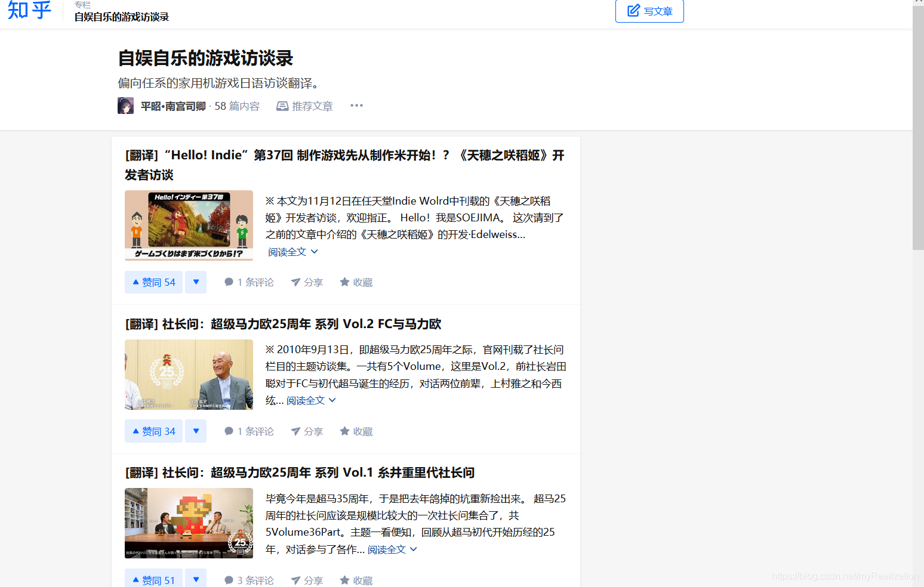The width and height of the screenshot is (924, 587).
Task: Downvote the article with 54 upvotes
Action: coord(196,282)
